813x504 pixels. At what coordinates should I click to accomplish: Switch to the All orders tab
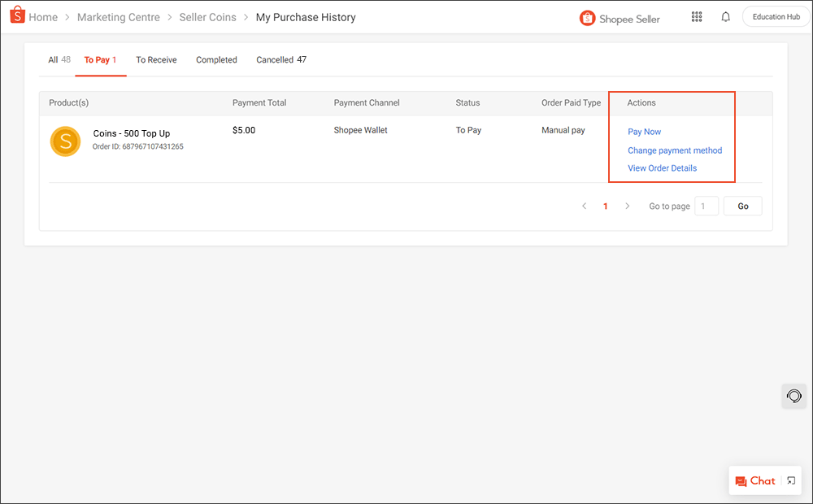click(x=53, y=59)
